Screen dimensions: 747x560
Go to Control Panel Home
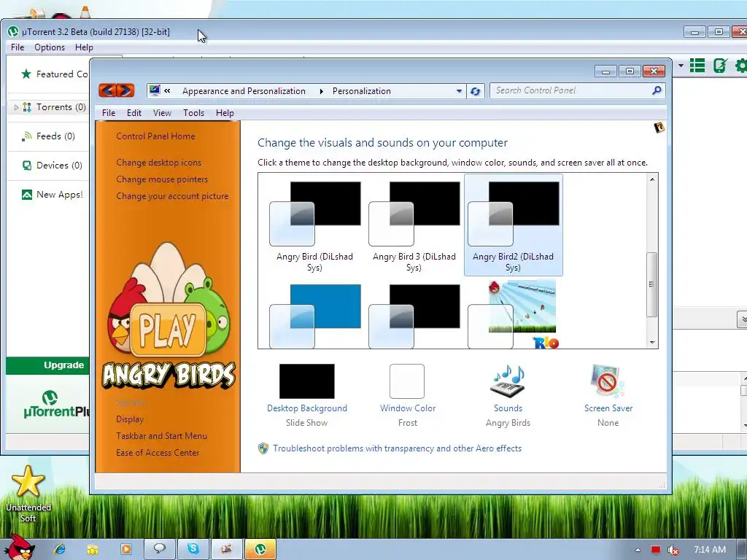click(155, 136)
